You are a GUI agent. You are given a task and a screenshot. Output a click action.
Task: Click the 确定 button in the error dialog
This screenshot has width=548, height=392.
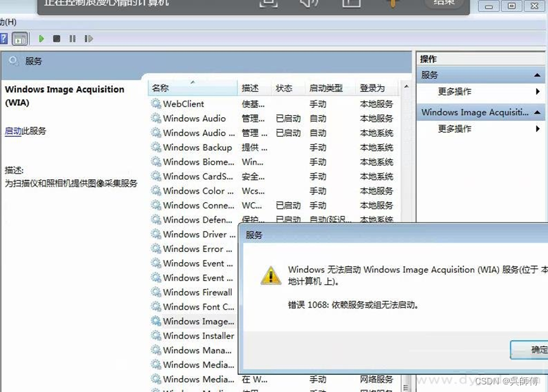tap(529, 350)
